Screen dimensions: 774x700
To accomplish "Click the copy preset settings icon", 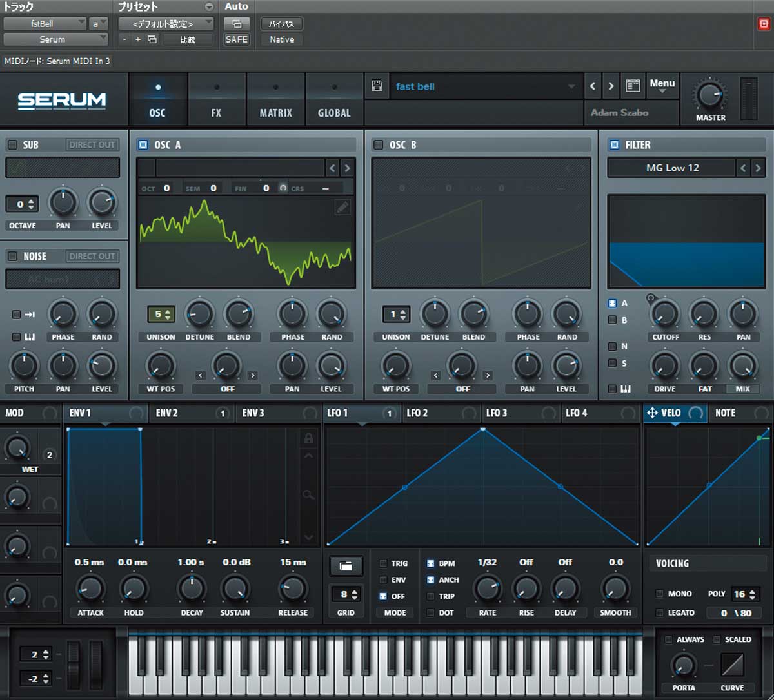I will pos(152,39).
